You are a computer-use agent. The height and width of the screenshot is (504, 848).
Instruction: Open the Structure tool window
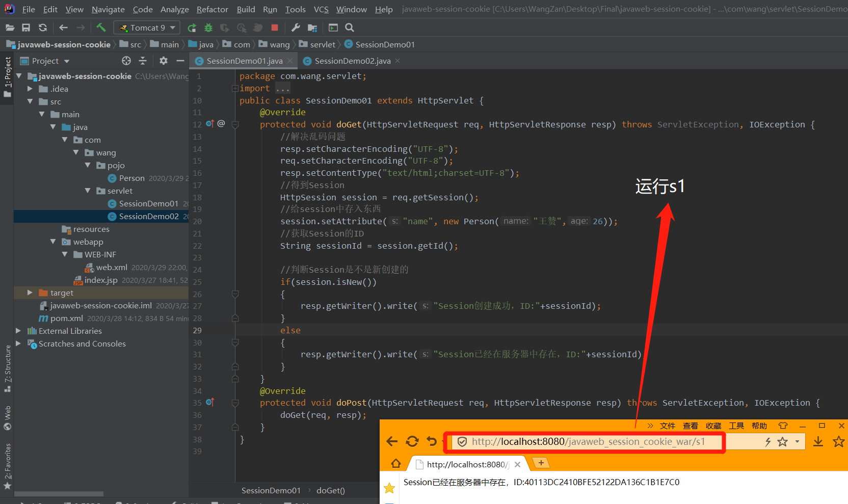click(8, 368)
